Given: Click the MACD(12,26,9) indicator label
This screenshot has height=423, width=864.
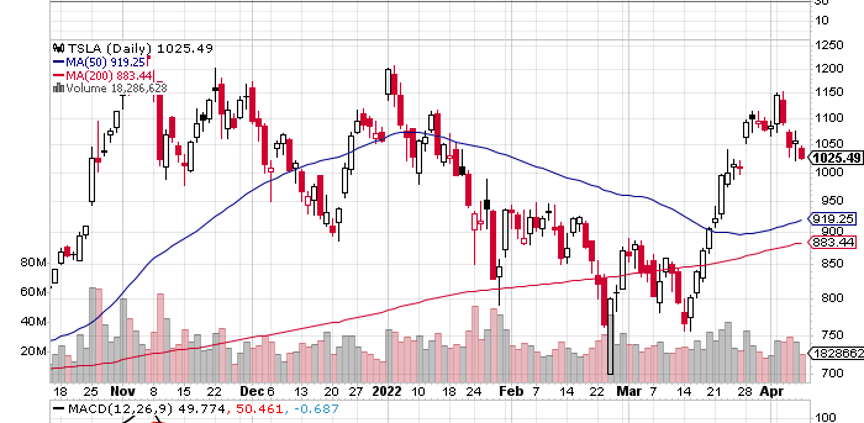Looking at the screenshot, I should coord(110,408).
